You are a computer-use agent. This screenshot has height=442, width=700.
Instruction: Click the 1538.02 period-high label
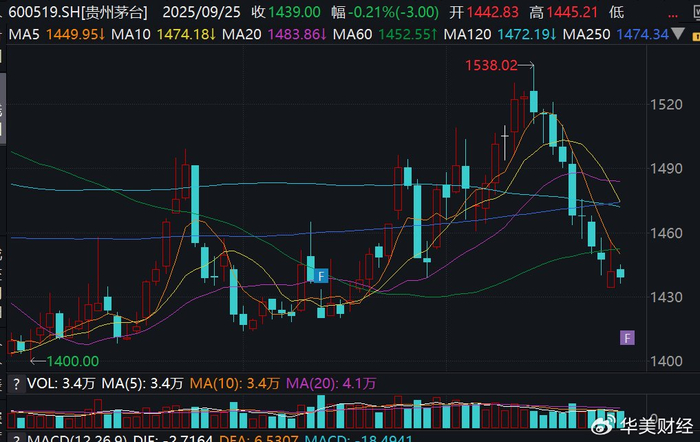pyautogui.click(x=491, y=66)
